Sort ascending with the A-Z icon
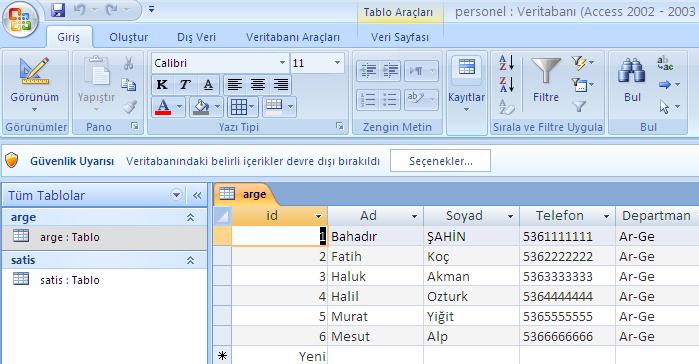 [507, 62]
